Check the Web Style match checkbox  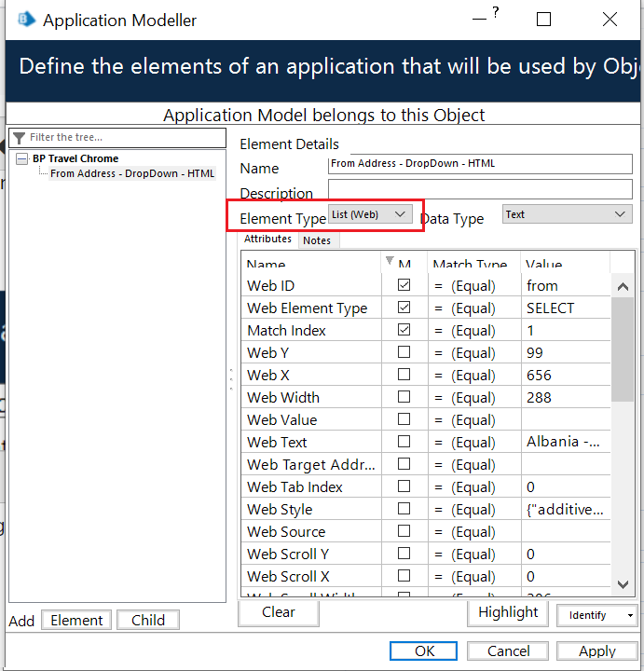[404, 509]
